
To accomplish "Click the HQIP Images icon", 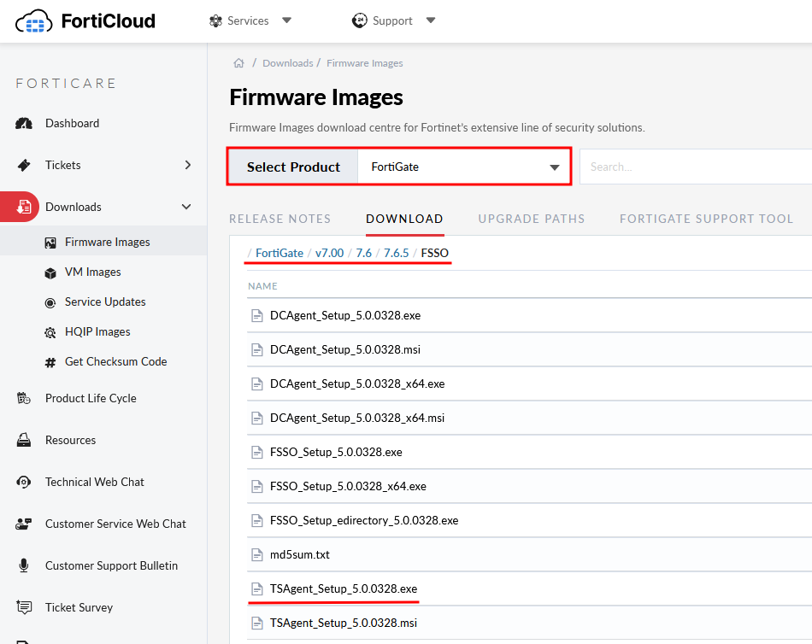I will [50, 332].
